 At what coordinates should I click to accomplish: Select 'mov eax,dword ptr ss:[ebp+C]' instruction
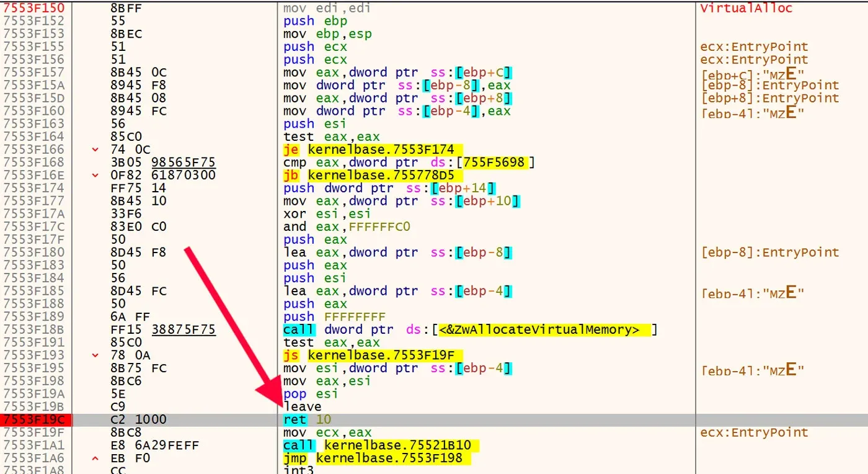click(397, 73)
